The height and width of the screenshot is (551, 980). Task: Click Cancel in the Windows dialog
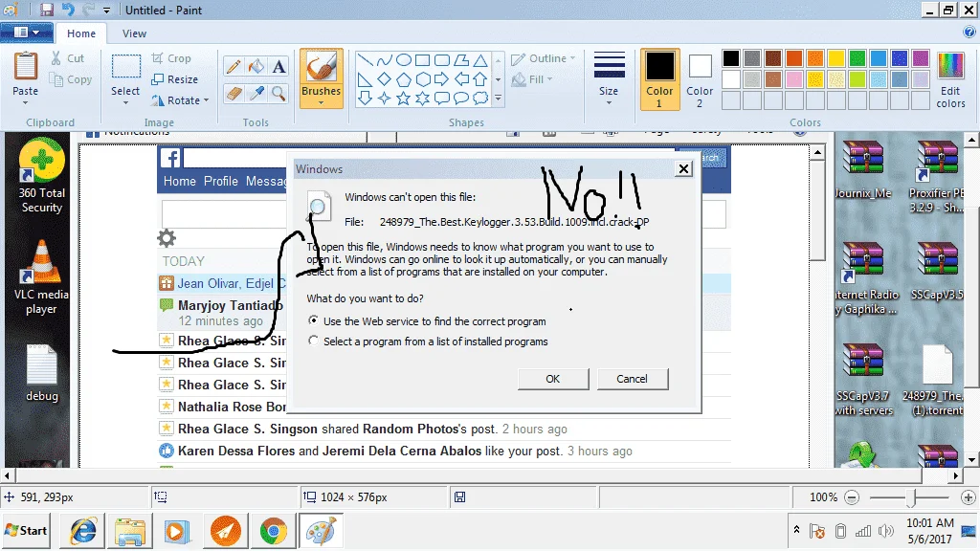click(632, 379)
